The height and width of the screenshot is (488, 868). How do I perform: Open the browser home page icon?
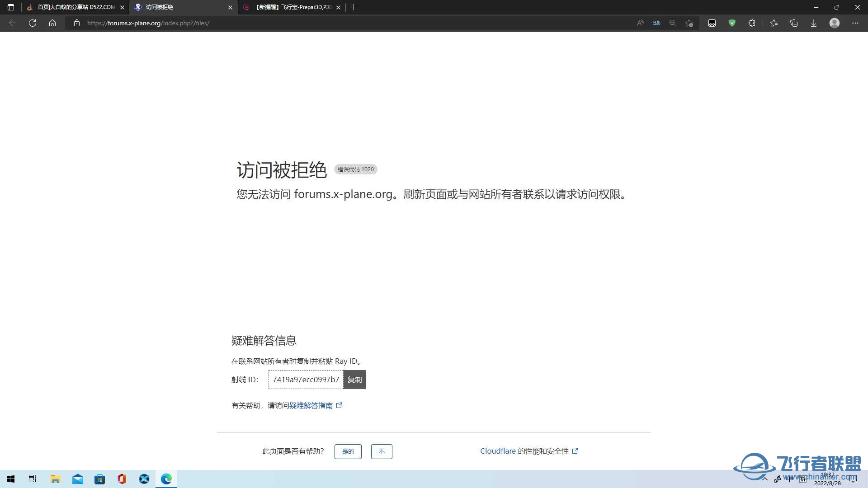click(x=52, y=23)
